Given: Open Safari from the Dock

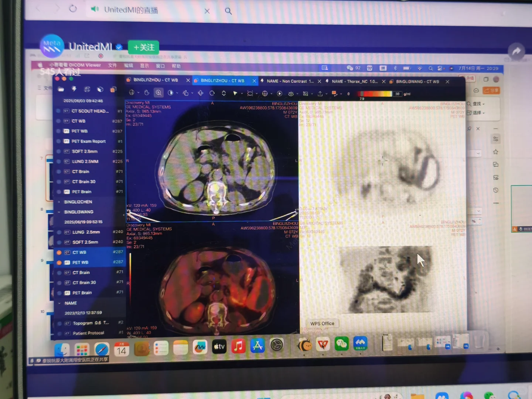Looking at the screenshot, I should 102,349.
